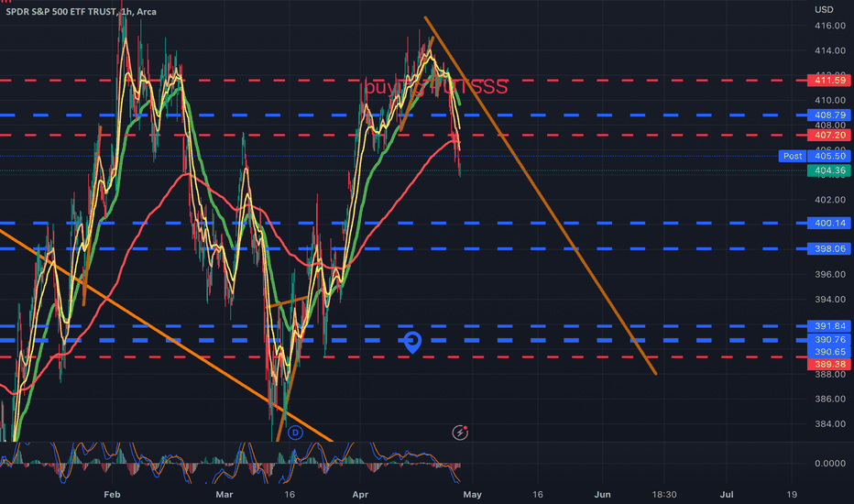Click the green 404.36 current price label
Screen dimensions: 854x504
coord(829,170)
